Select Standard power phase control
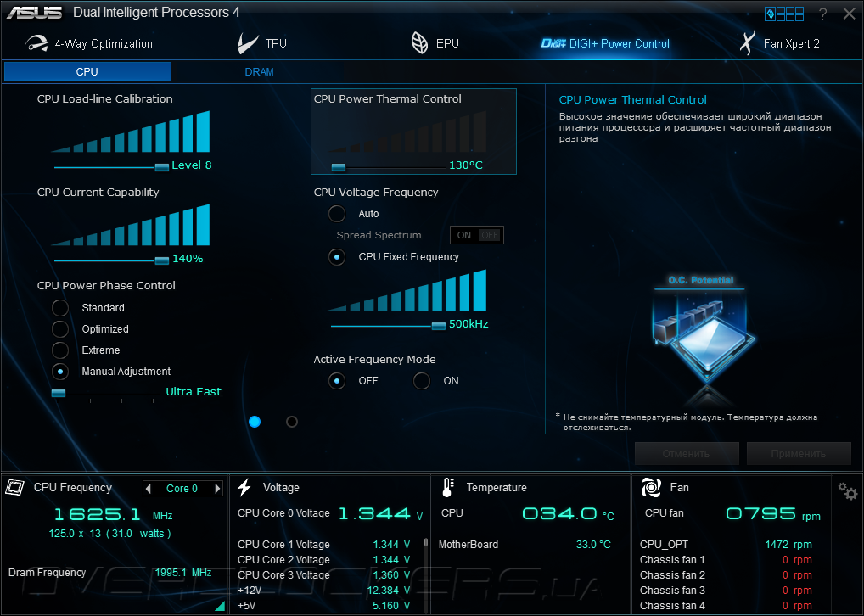The width and height of the screenshot is (864, 616). coord(60,307)
